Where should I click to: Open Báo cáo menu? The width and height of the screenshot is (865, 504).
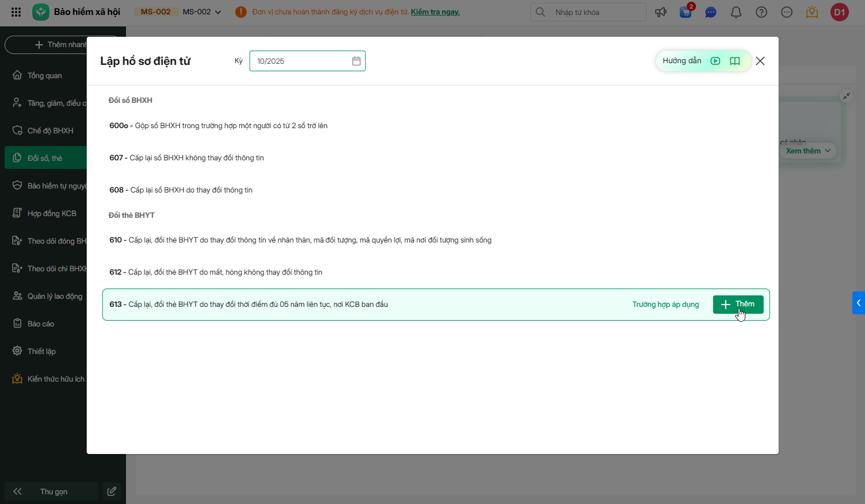click(46, 324)
